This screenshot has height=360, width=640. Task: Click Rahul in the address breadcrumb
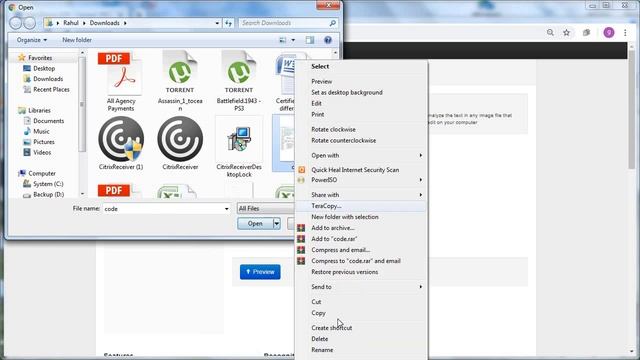pos(71,23)
